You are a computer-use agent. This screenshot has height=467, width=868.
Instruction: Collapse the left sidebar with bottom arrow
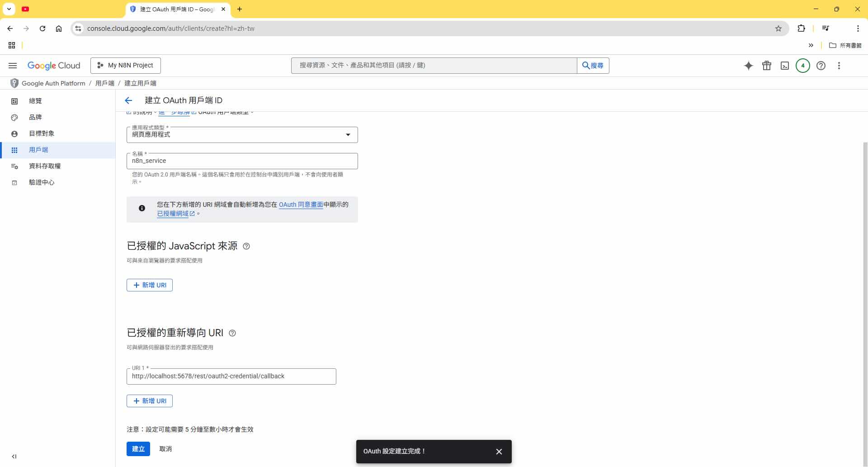pyautogui.click(x=14, y=456)
